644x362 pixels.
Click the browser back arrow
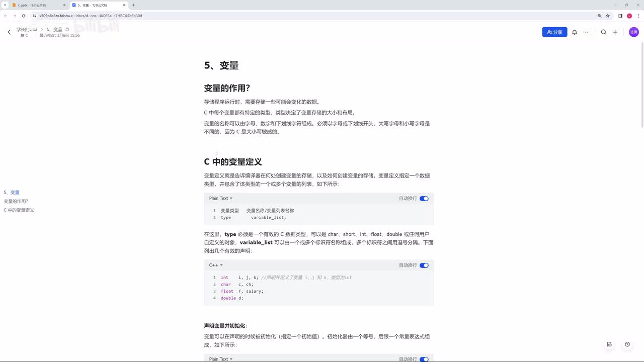[6, 16]
